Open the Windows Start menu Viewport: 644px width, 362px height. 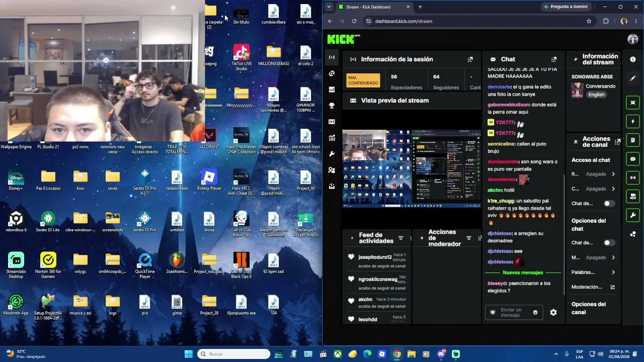(x=189, y=354)
